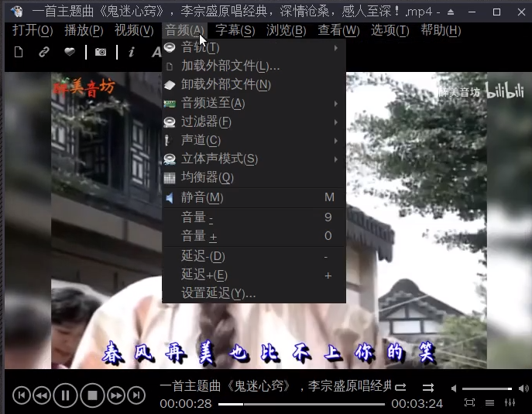Screen dimensions: 532x414
Task: Choose 延迟+(E) audio delay increase
Action: [x=254, y=275]
